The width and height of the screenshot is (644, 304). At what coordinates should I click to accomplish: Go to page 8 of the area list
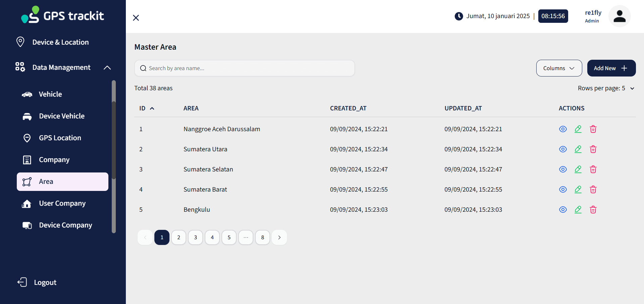262,237
